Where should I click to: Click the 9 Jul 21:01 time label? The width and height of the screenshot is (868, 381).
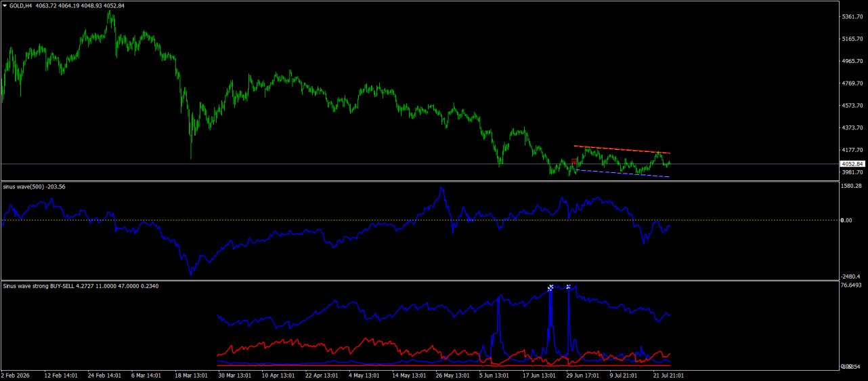tap(624, 374)
